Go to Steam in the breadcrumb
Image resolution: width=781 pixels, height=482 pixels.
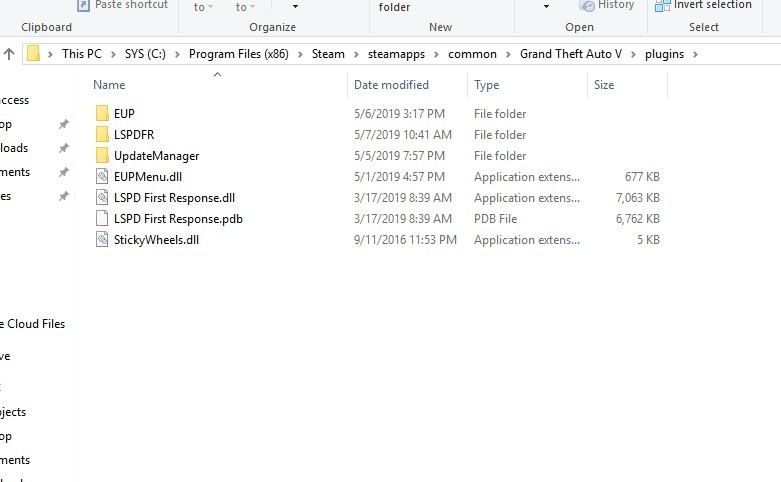pyautogui.click(x=328, y=54)
